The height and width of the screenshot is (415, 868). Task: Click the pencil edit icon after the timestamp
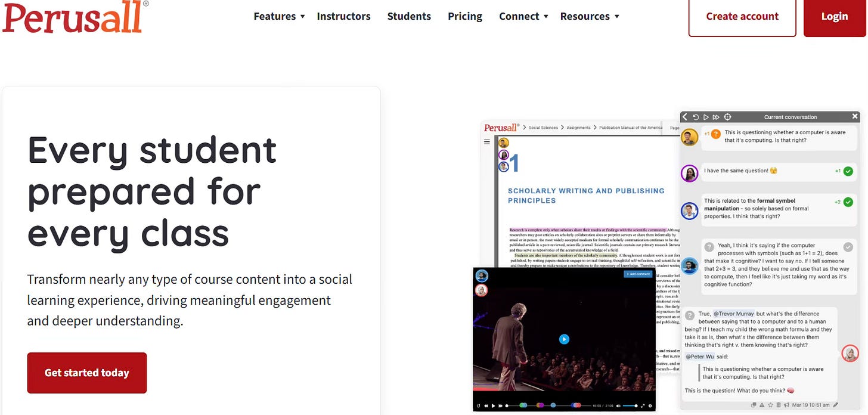tap(835, 405)
